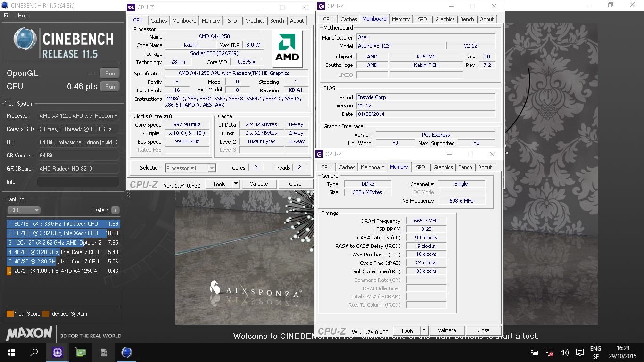Click CPU-Z title icon in Memory window
Screen dimensions: 644x362
(x=319, y=154)
